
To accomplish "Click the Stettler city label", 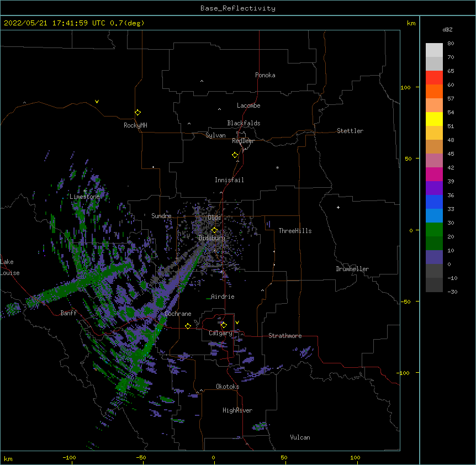I will 350,131.
